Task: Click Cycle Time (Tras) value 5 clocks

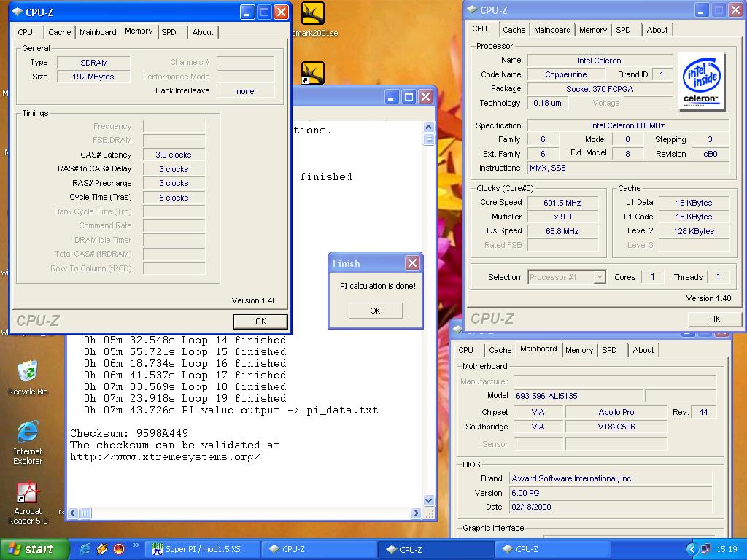Action: pos(174,198)
